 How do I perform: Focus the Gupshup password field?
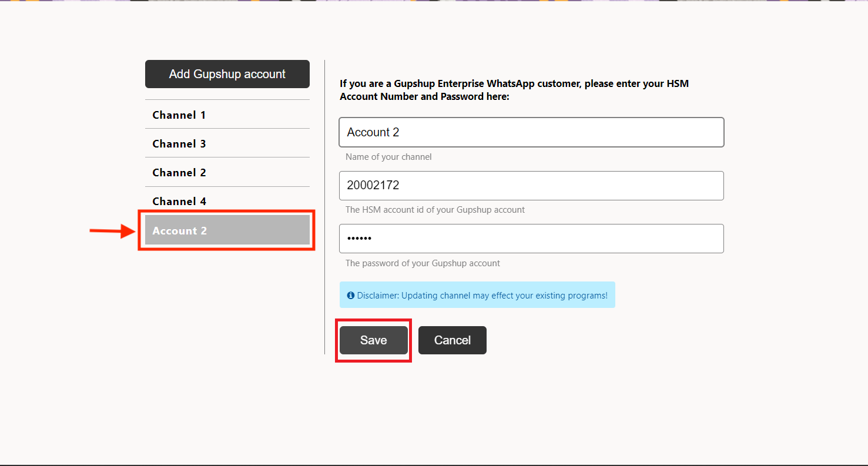tap(531, 239)
